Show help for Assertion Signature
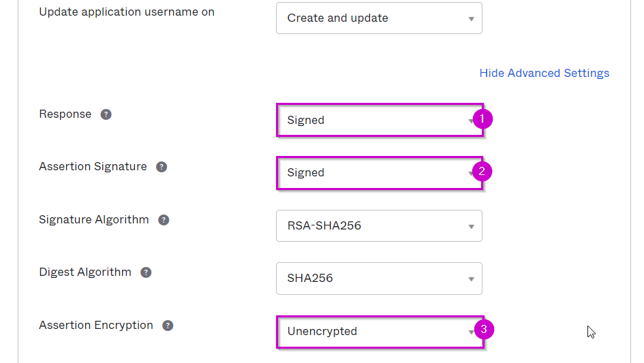 coord(162,167)
